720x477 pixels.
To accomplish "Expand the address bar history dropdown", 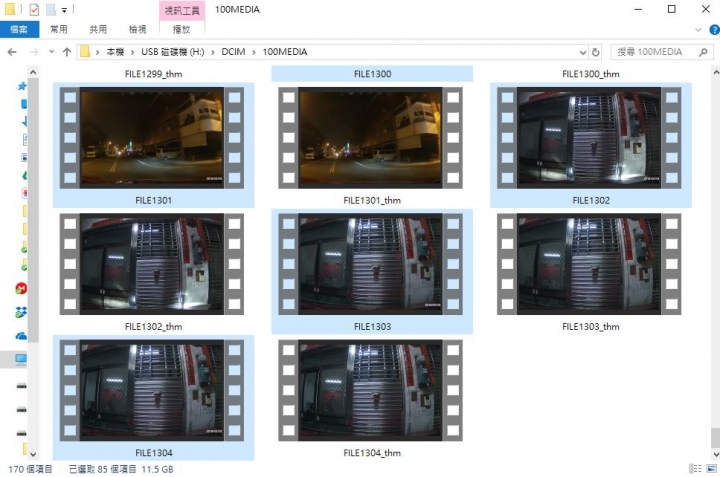I will tap(583, 52).
